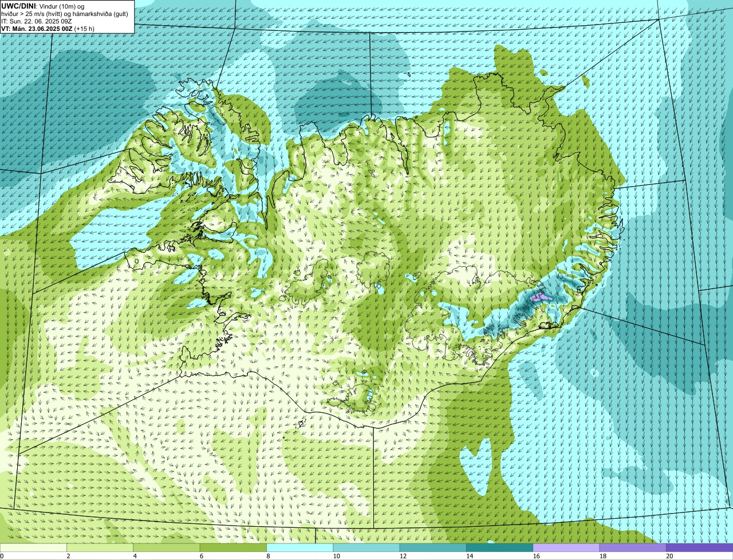The image size is (733, 560).
Task: Click the pale yellow 0–2 m/s legend swatch
Action: [x=33, y=547]
